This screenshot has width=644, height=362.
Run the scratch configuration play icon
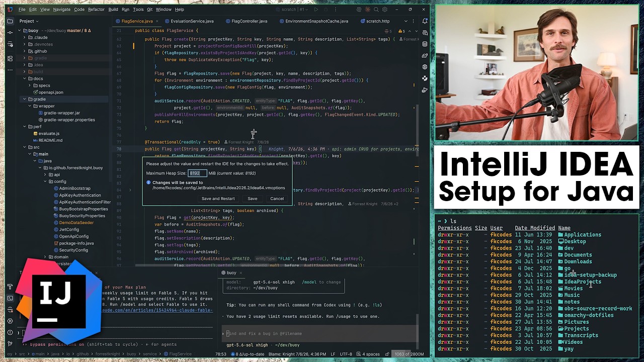tap(316, 10)
